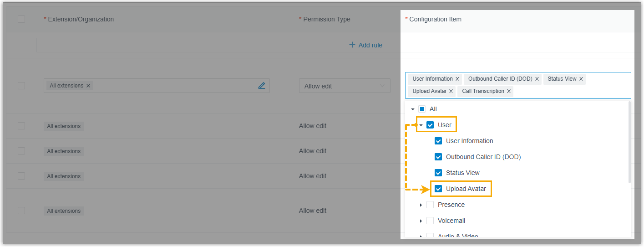Remove the User Information tag

(x=457, y=79)
